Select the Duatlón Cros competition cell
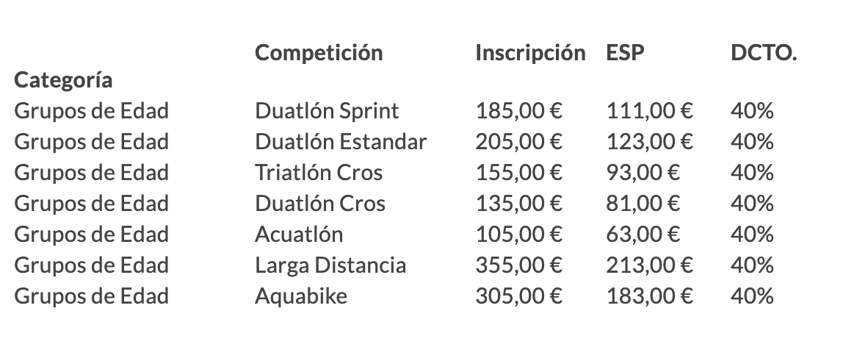Screen dimensions: 868x347 point(320,204)
